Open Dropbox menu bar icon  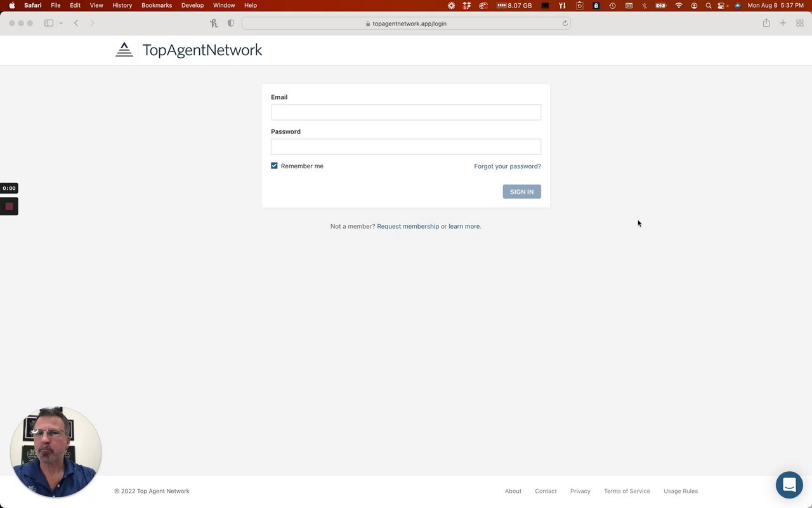point(467,5)
